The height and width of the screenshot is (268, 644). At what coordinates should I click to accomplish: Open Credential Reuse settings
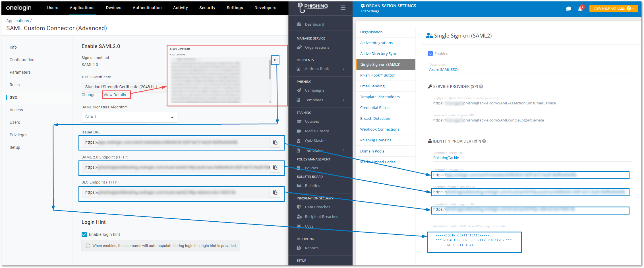[375, 108]
